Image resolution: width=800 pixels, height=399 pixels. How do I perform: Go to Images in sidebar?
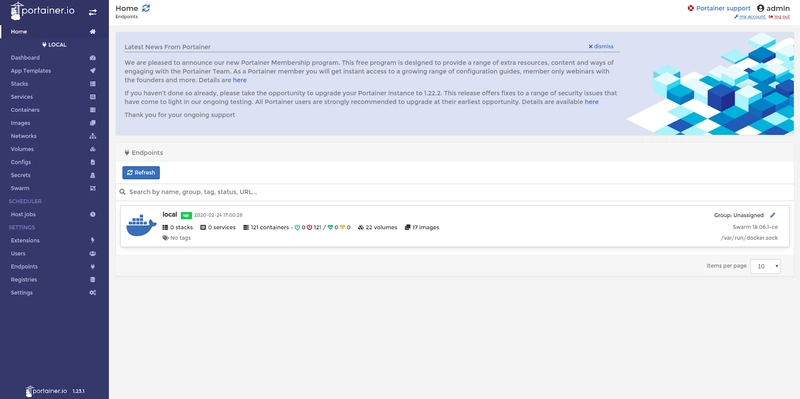coord(20,123)
